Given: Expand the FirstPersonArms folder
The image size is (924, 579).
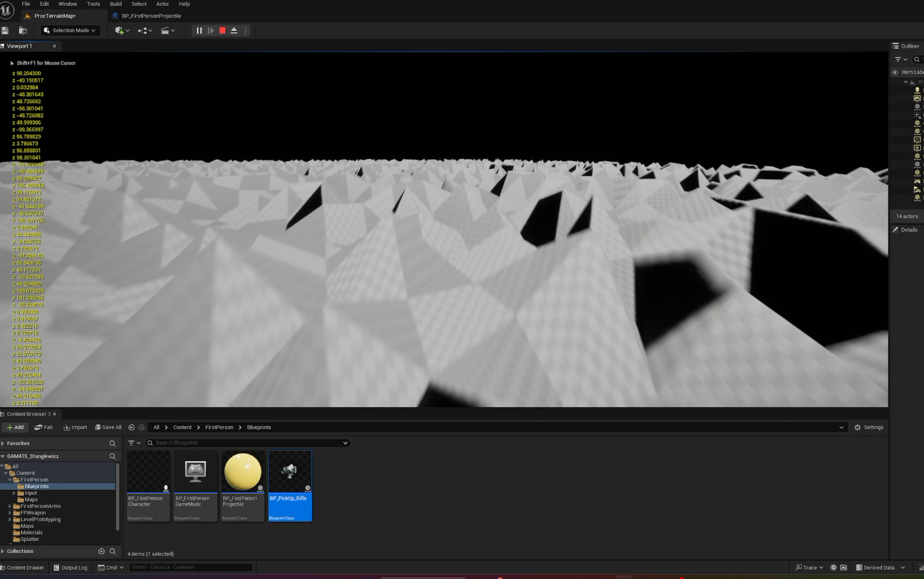Looking at the screenshot, I should (10, 506).
